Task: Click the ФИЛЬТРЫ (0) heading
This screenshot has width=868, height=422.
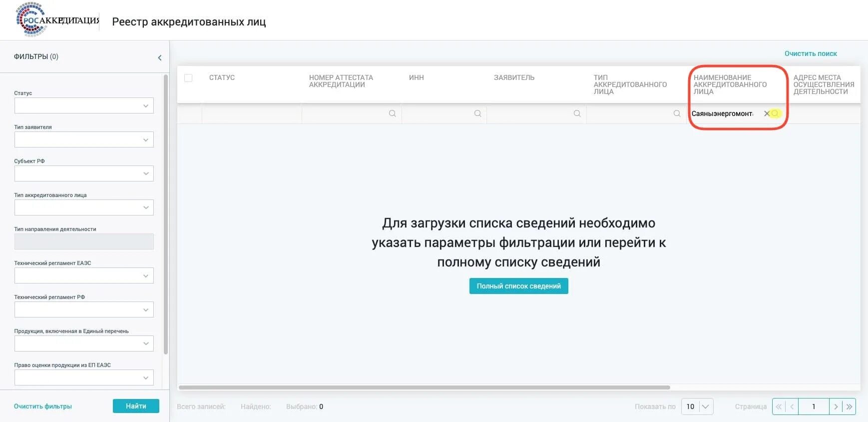Action: (x=36, y=56)
